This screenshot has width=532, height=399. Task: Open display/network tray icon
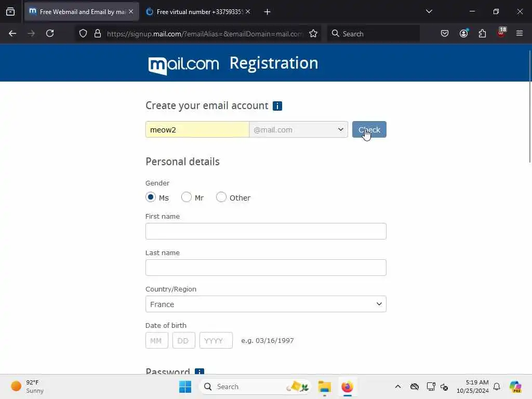pyautogui.click(x=431, y=387)
